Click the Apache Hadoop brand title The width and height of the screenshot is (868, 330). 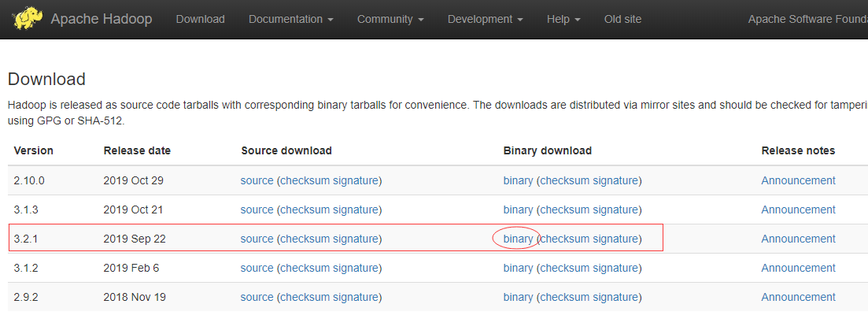point(102,19)
